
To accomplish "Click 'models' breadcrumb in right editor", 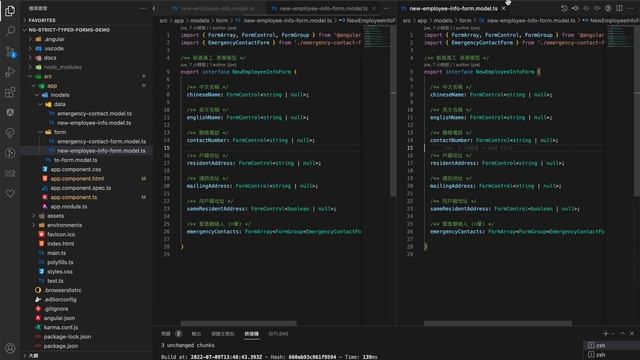I will point(443,20).
